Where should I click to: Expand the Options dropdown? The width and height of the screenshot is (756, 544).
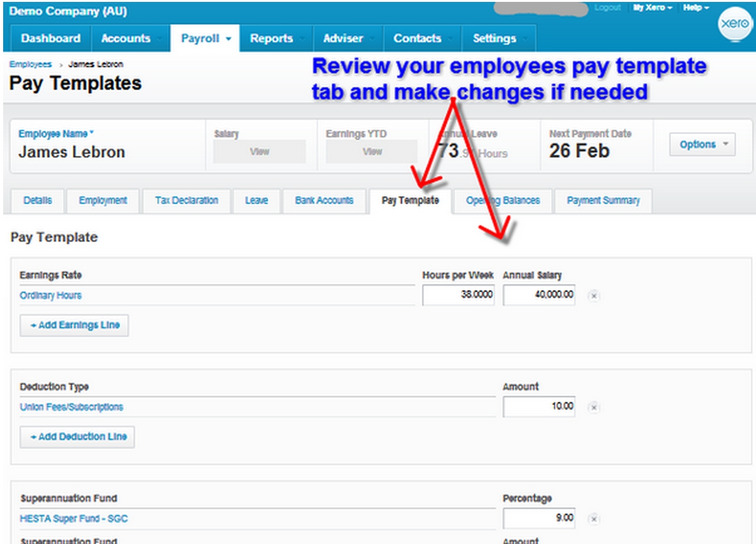[702, 144]
